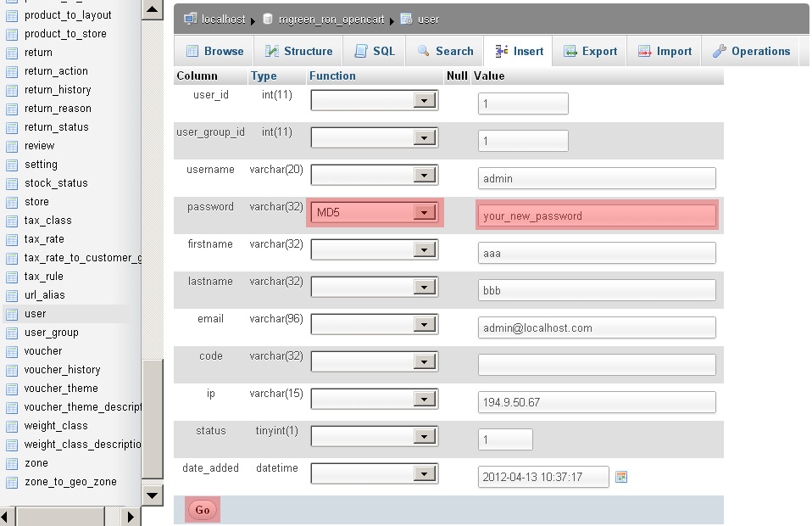Click the table icon next to user_group
812x526 pixels.
pos(12,333)
